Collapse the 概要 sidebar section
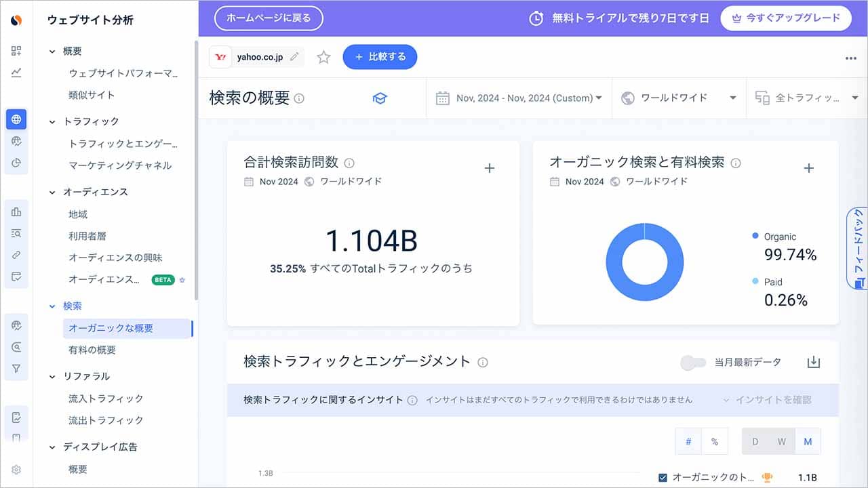This screenshot has width=868, height=488. (52, 52)
